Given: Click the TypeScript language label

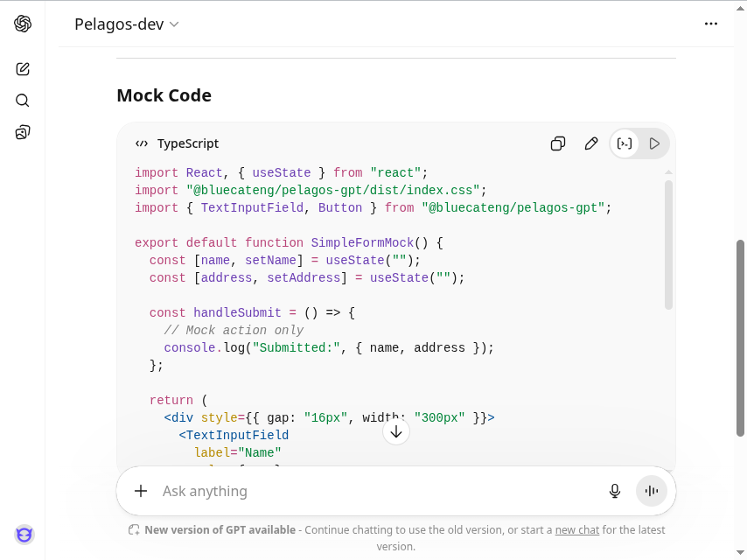Looking at the screenshot, I should pos(188,143).
